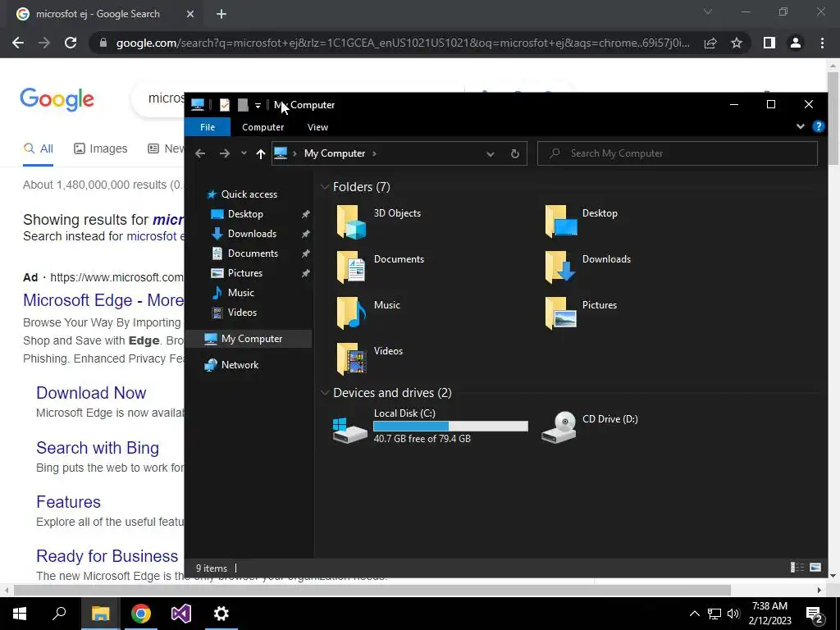This screenshot has height=630, width=840.
Task: Open Customize Quick Access Toolbar dropdown
Action: point(258,106)
